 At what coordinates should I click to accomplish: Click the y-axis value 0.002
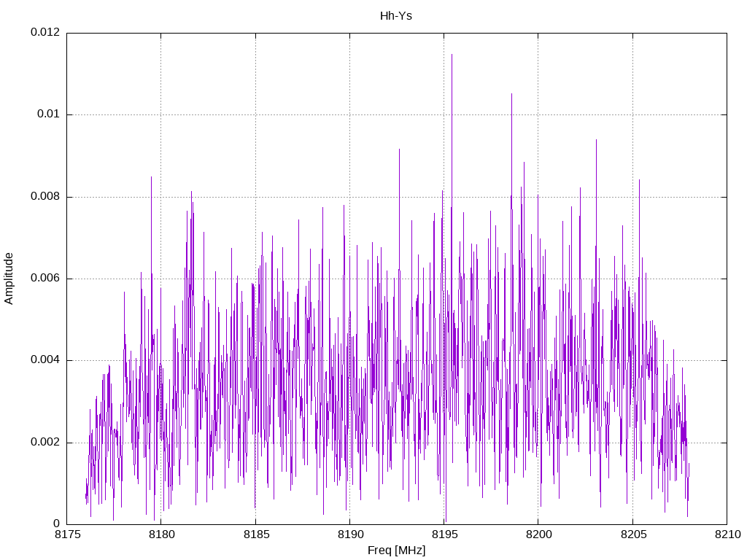45,443
